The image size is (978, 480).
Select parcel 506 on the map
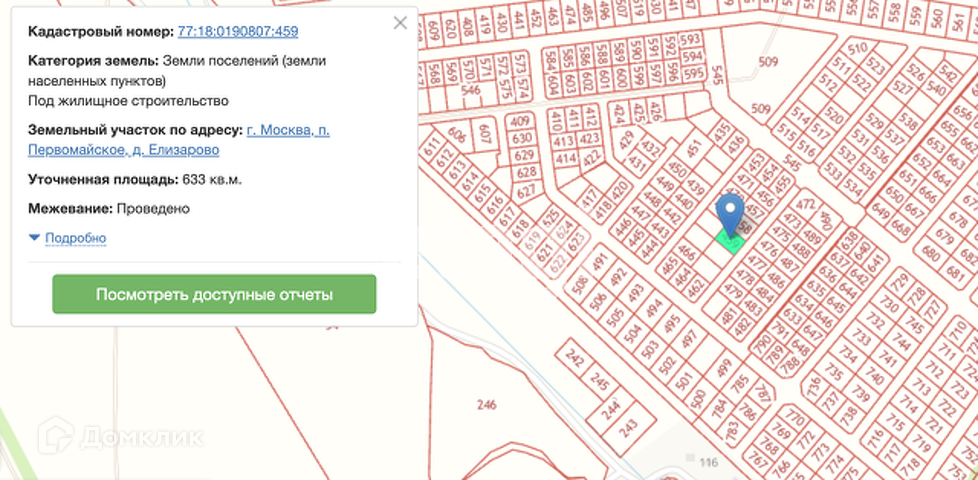point(598,302)
